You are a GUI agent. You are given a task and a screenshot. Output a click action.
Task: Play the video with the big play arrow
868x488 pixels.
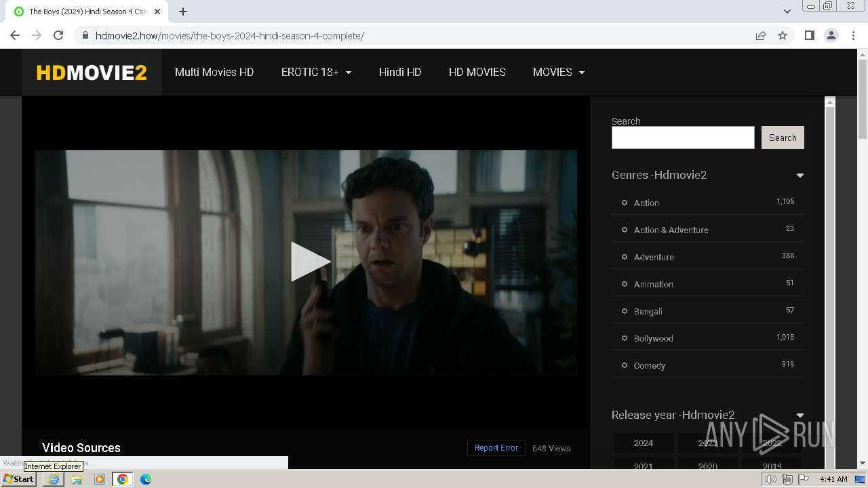point(310,262)
